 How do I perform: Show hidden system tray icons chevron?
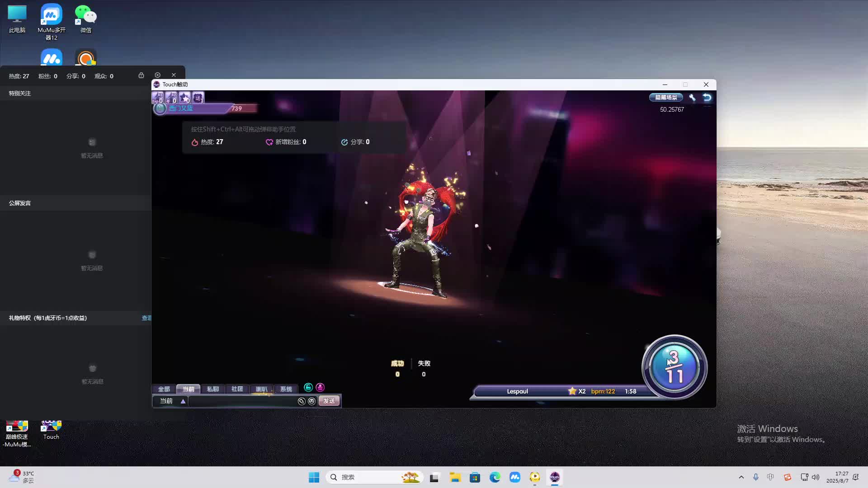click(741, 477)
